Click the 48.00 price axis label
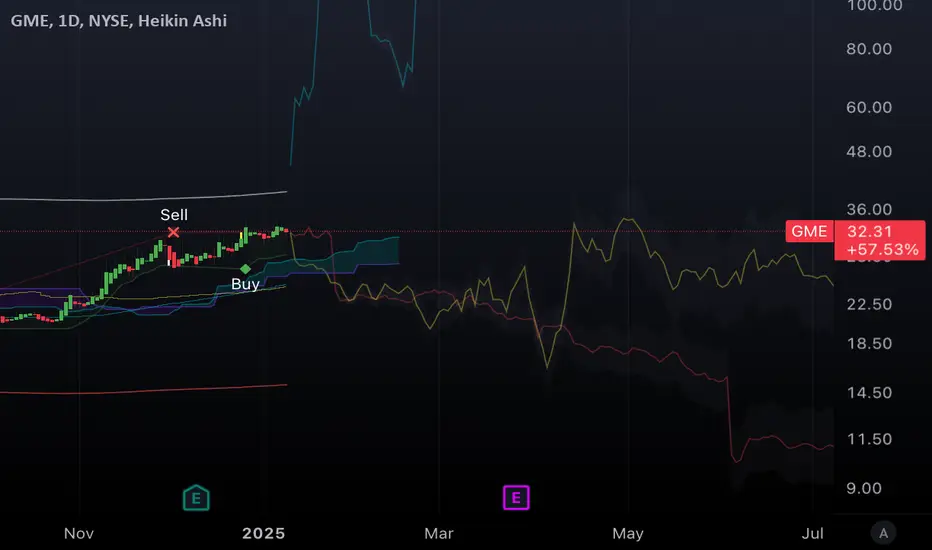This screenshot has height=550, width=932. [869, 152]
